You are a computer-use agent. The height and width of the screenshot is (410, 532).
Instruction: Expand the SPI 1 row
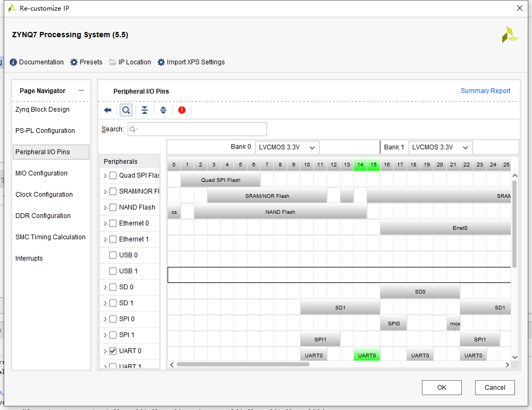(105, 335)
